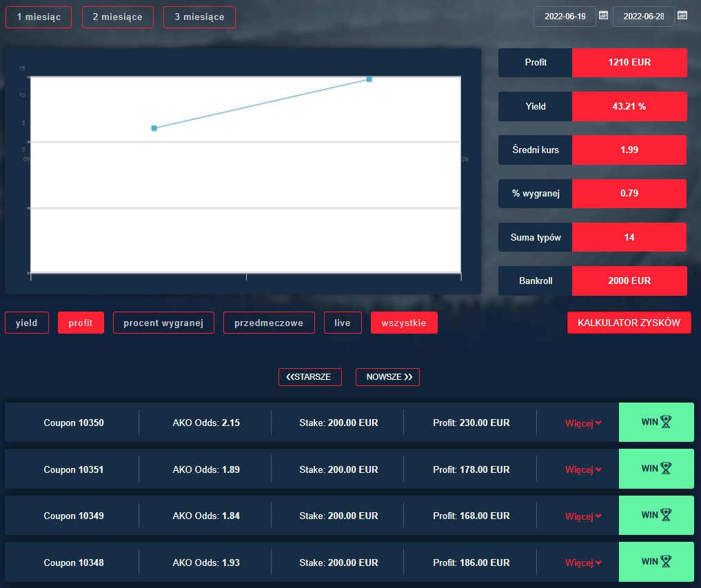
Task: Open calendar icon beside start date 2022-06-19
Action: tap(603, 15)
